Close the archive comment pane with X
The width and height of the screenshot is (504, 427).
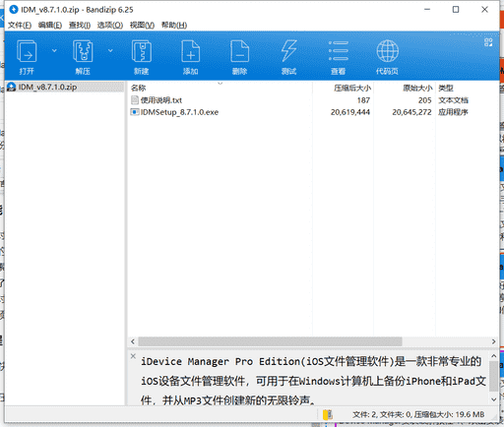(x=133, y=356)
